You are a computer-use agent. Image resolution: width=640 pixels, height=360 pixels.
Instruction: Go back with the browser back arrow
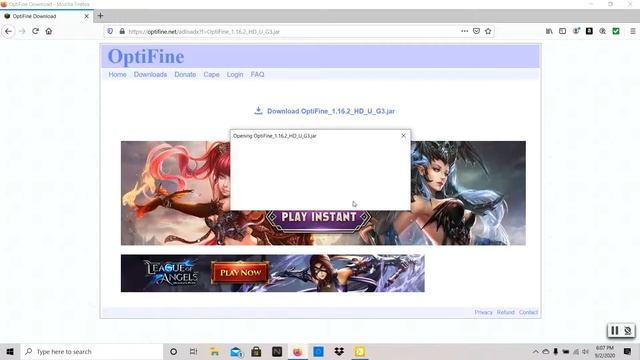click(x=9, y=31)
